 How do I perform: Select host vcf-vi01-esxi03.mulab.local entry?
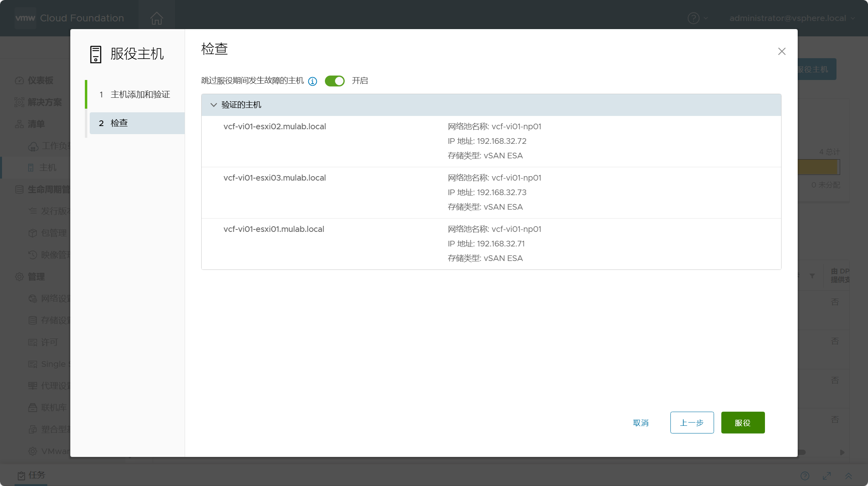click(491, 193)
